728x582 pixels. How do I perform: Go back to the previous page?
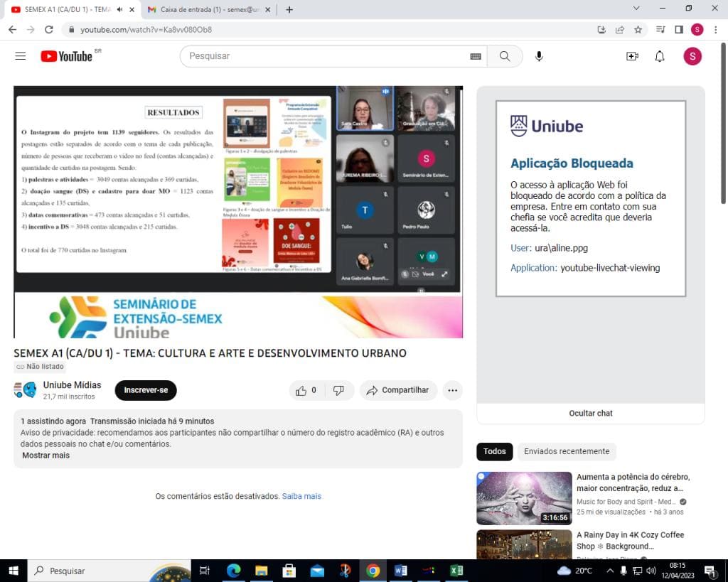coord(13,30)
